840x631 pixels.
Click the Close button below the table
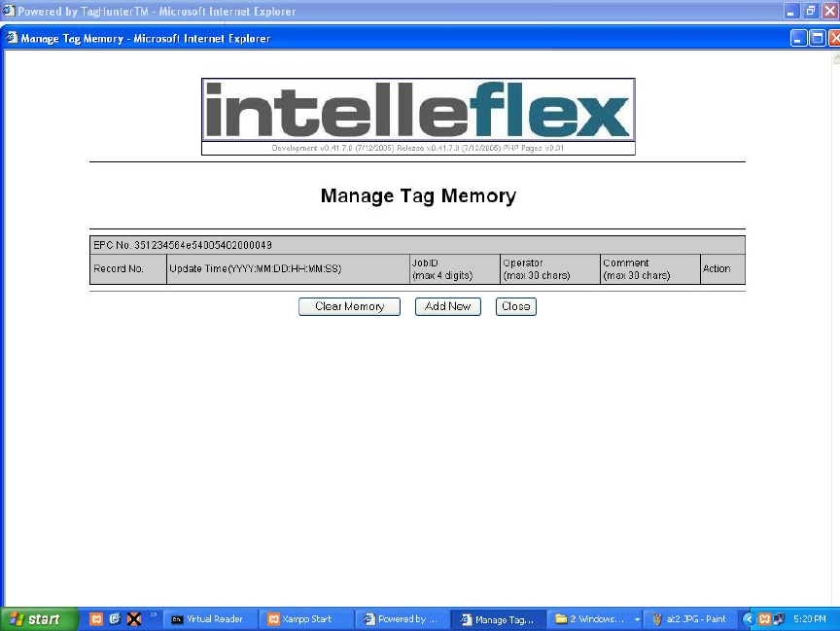(516, 306)
